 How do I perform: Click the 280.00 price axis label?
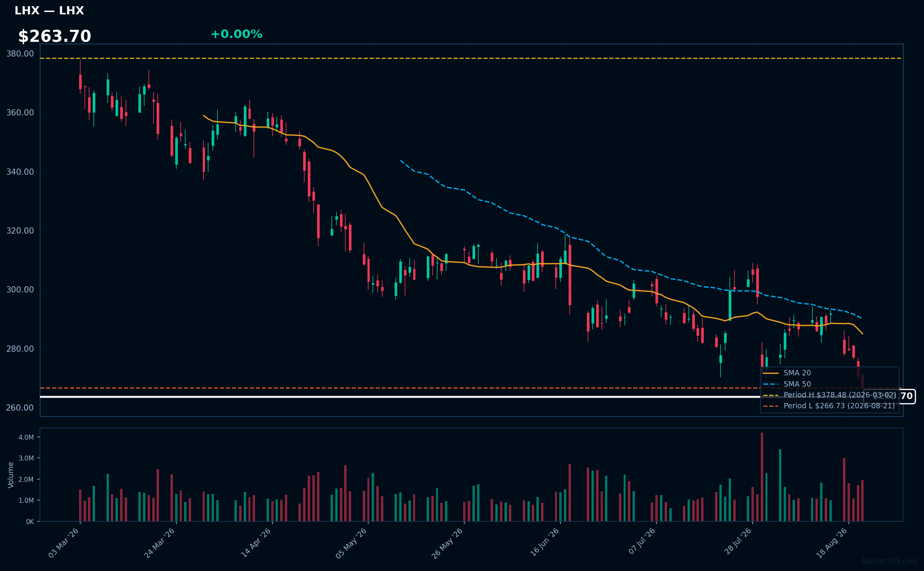pyautogui.click(x=20, y=349)
